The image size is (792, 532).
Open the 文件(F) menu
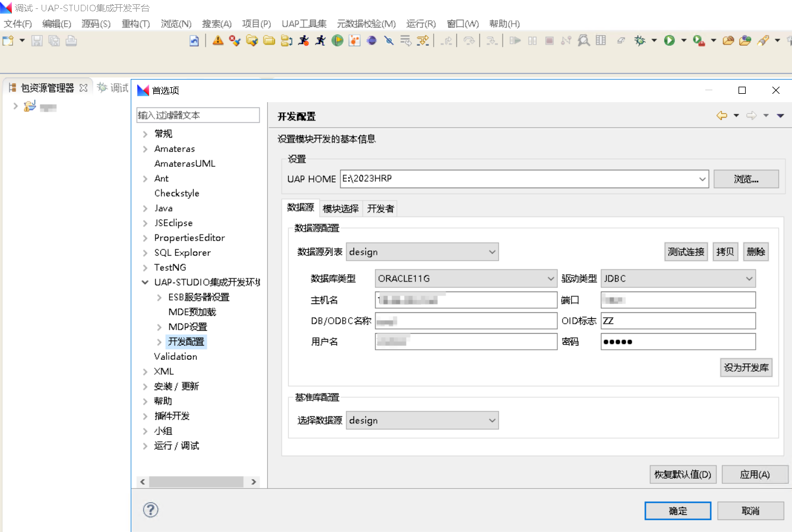pos(18,24)
